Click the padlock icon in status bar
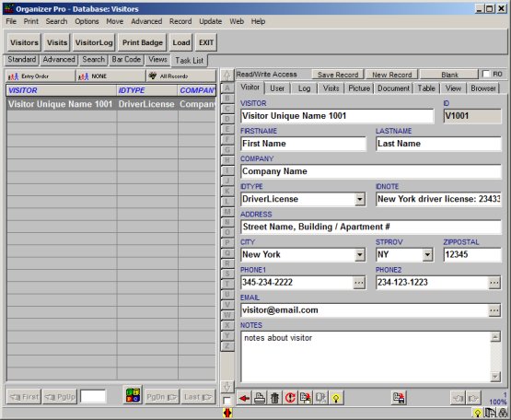Viewport: 511px width, 420px height. [504, 414]
